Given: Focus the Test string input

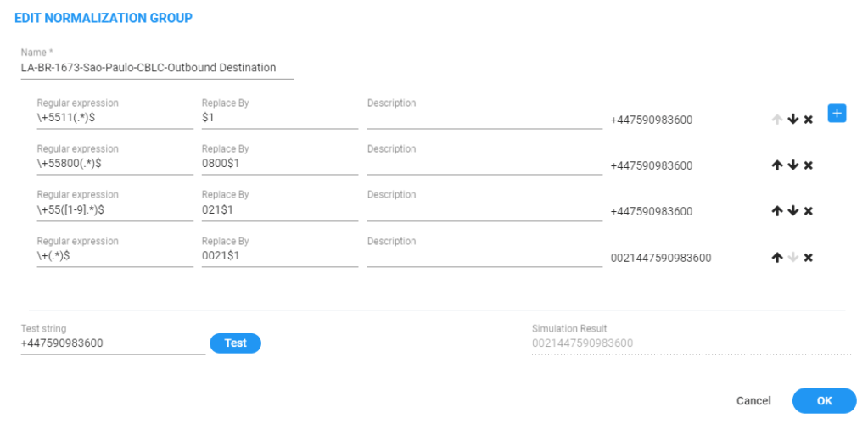Looking at the screenshot, I should (x=113, y=343).
